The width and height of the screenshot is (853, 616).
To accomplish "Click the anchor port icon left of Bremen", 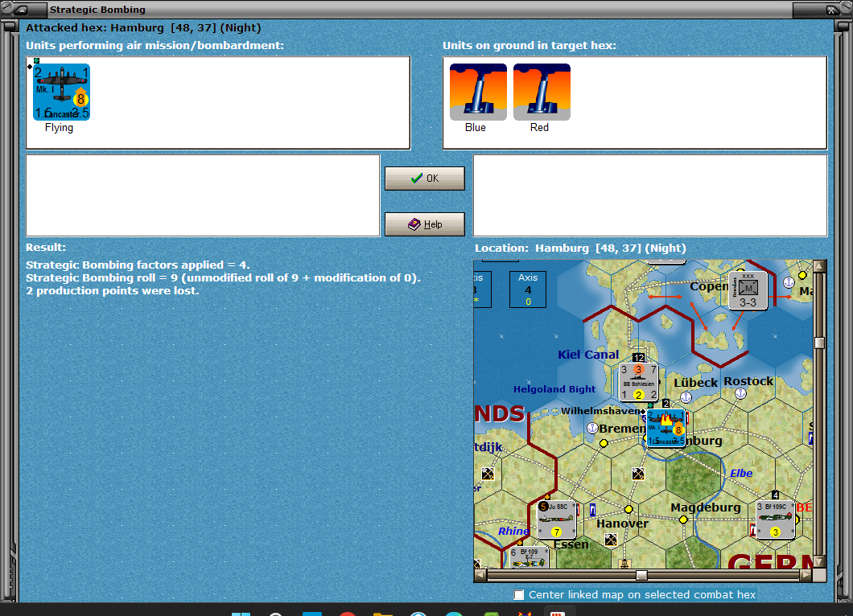I will click(x=592, y=428).
